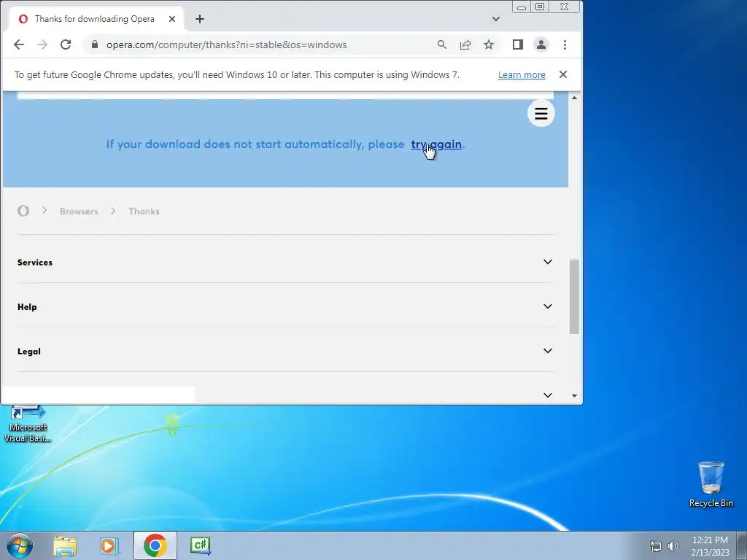This screenshot has height=560, width=747.
Task: Click the page scrollbar down arrow
Action: (574, 396)
